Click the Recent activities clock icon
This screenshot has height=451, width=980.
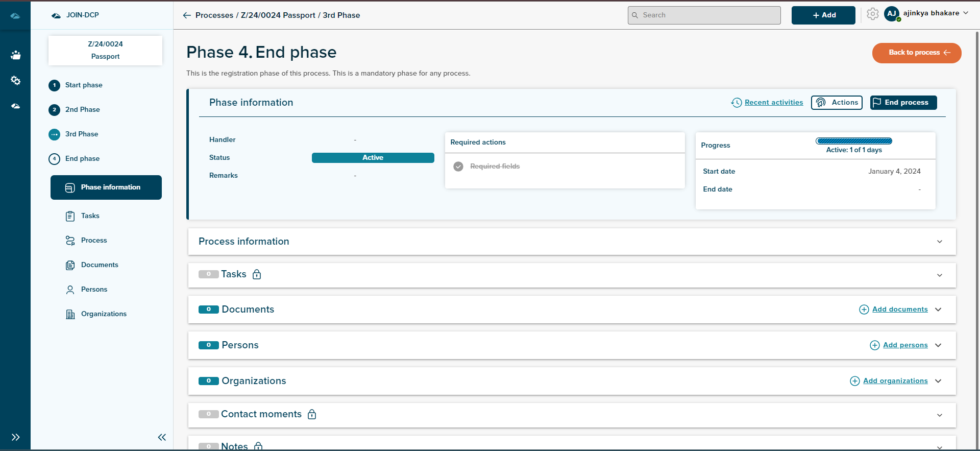(x=736, y=103)
